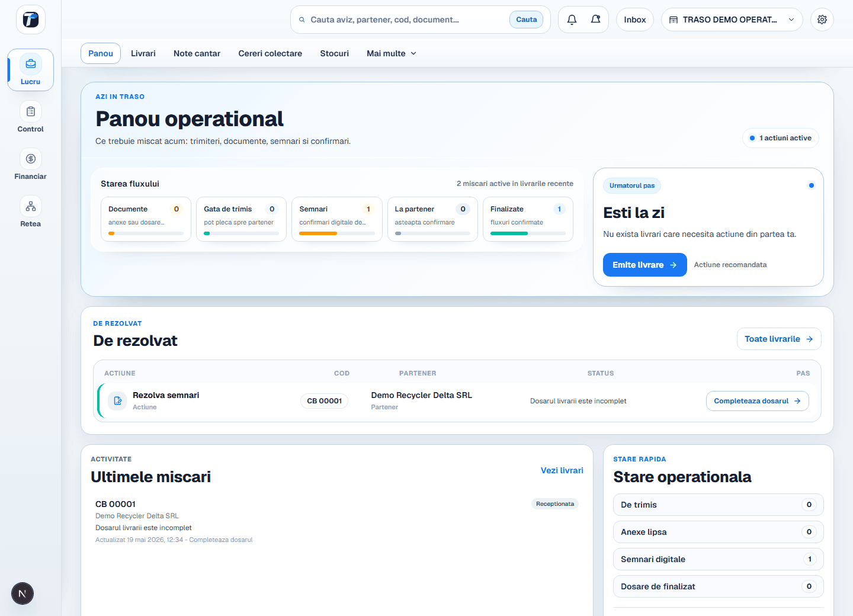Open the Vezi livrari link
This screenshot has height=616, width=853.
(x=562, y=470)
